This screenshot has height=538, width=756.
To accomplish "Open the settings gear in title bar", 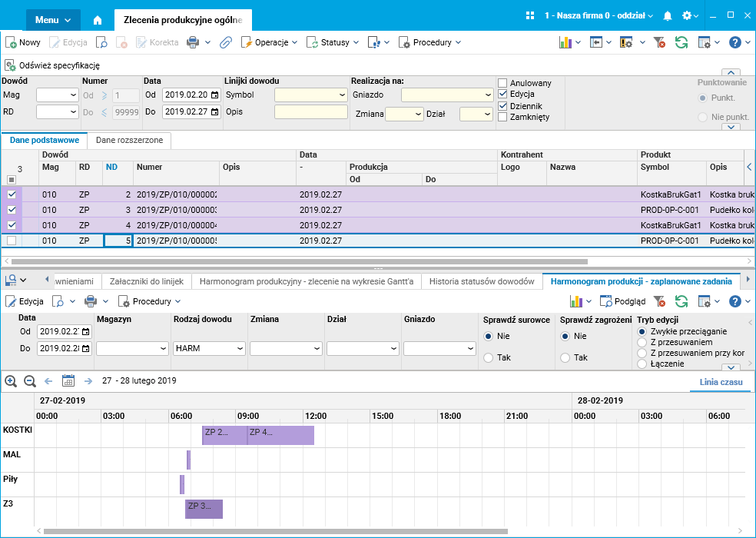I will (687, 15).
